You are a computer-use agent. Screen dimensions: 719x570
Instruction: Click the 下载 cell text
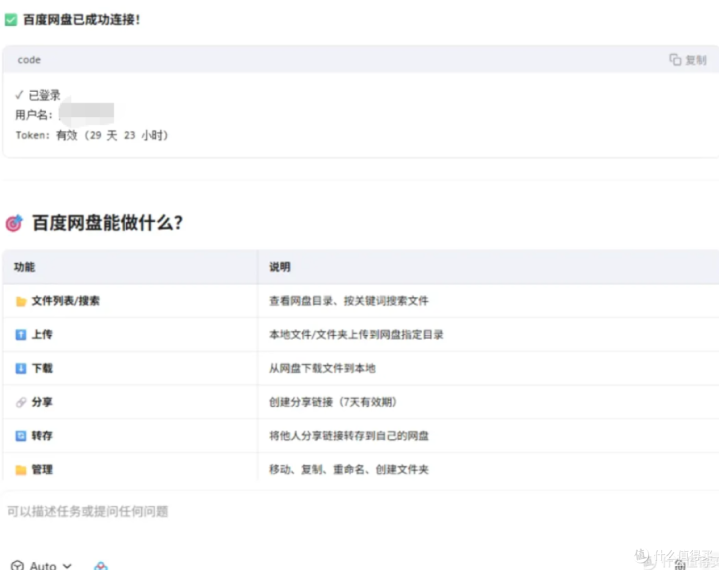tap(42, 368)
